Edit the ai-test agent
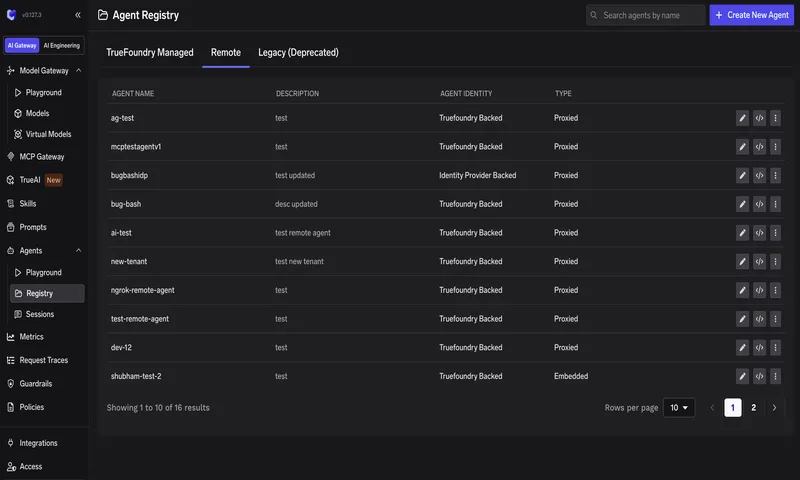The width and height of the screenshot is (800, 480). tap(742, 233)
